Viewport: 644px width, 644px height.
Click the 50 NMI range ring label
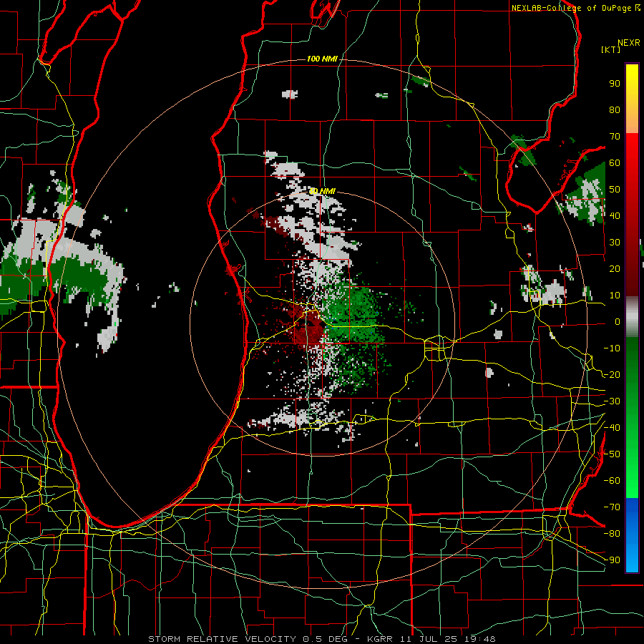coord(323,191)
